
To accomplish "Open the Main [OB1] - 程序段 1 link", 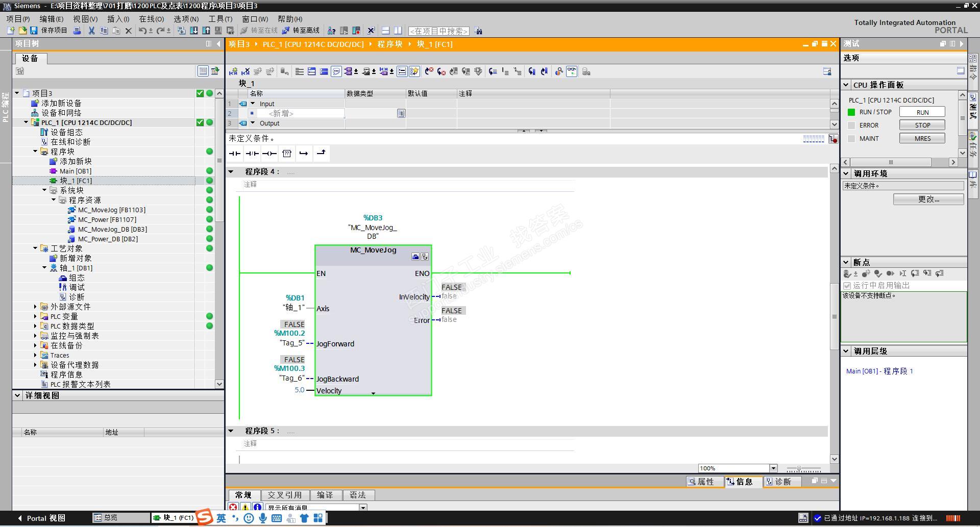I will click(879, 371).
